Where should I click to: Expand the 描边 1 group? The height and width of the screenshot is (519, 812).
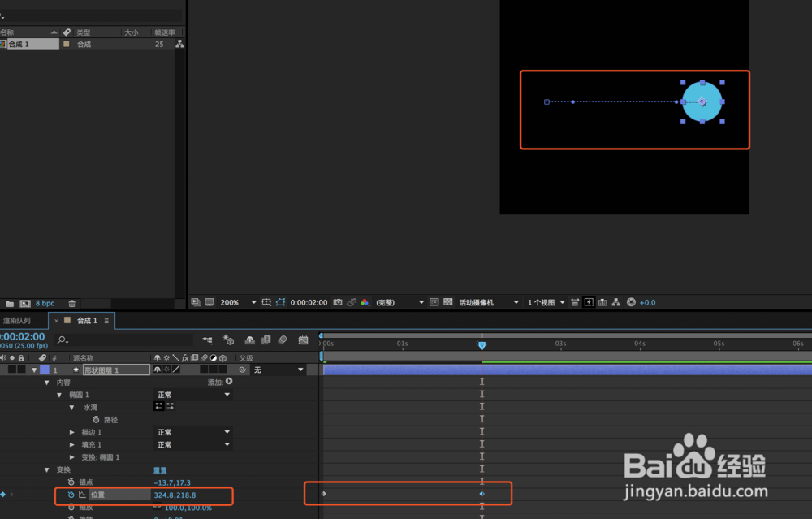tap(71, 432)
